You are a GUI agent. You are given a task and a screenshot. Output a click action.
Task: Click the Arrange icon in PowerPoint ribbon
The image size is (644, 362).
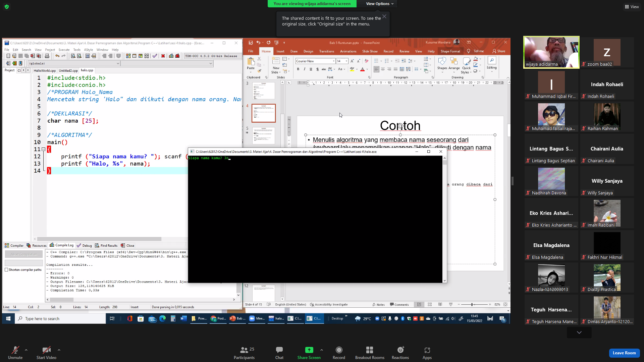pos(454,61)
